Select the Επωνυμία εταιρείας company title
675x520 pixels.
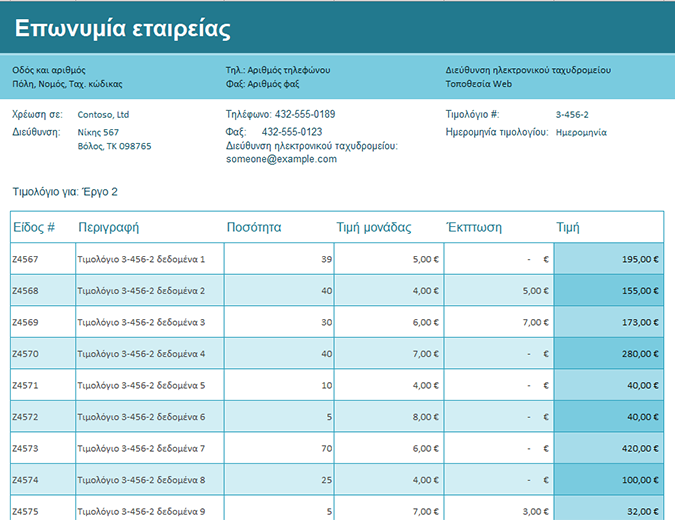click(123, 29)
